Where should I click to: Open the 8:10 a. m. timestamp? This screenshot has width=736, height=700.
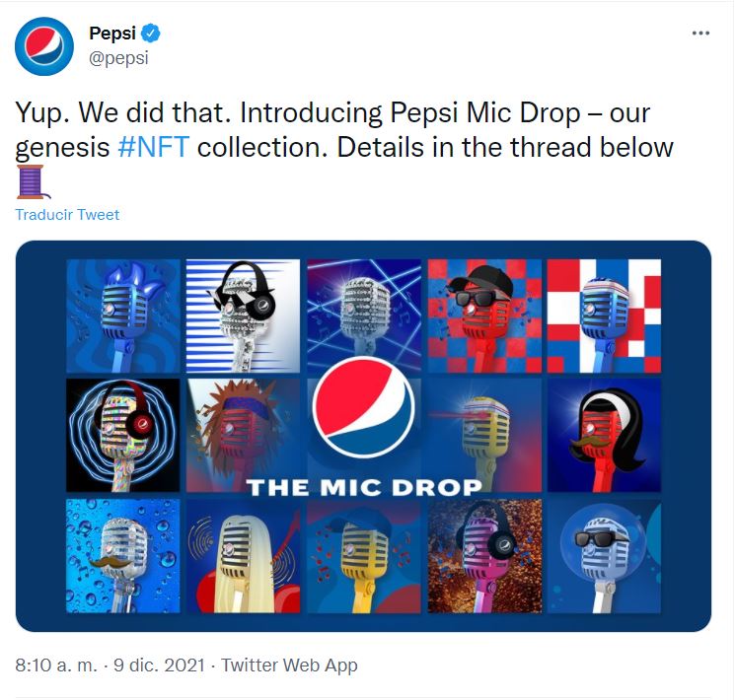(56, 665)
